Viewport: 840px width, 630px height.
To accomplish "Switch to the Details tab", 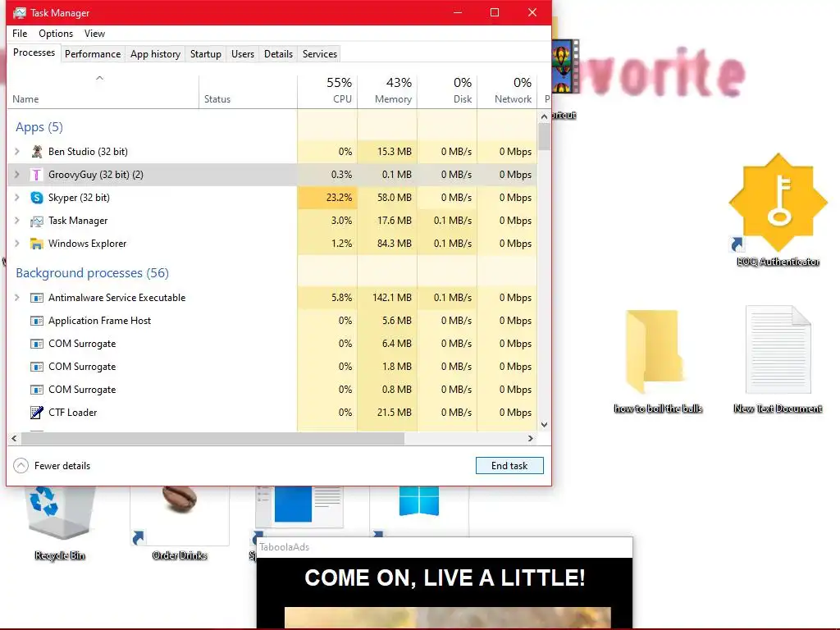I will coord(279,54).
